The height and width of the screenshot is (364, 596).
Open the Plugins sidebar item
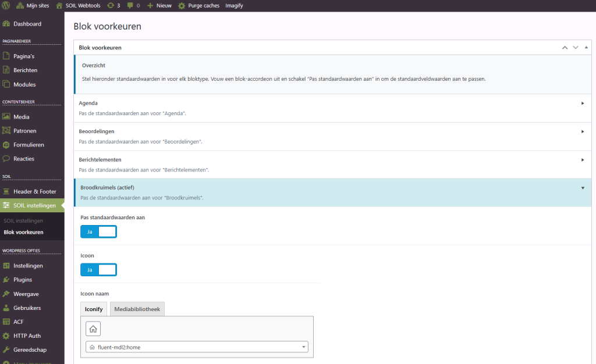pos(22,280)
